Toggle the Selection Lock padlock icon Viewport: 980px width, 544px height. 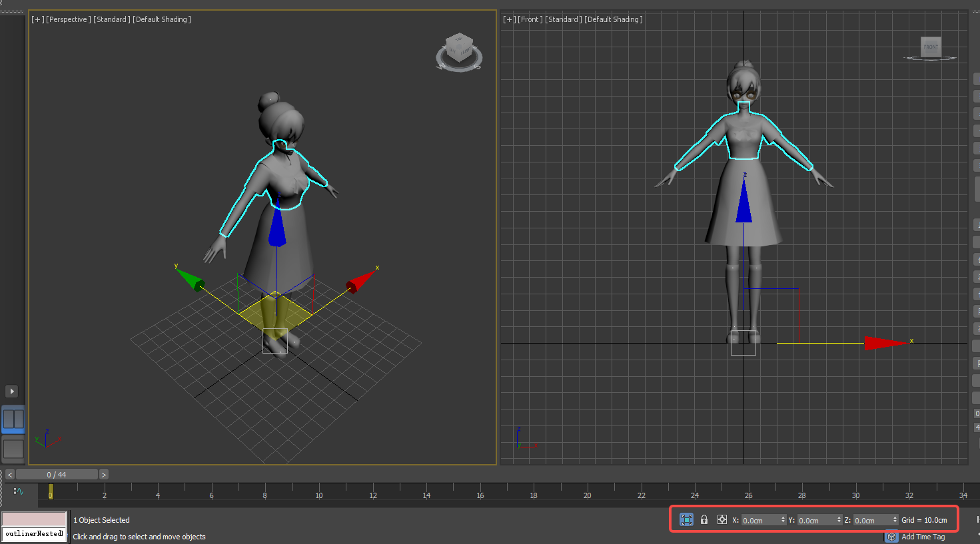point(704,519)
